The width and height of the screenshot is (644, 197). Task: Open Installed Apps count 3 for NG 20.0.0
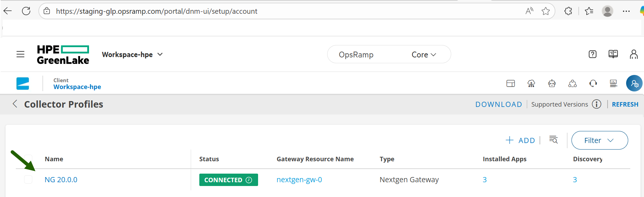(485, 180)
